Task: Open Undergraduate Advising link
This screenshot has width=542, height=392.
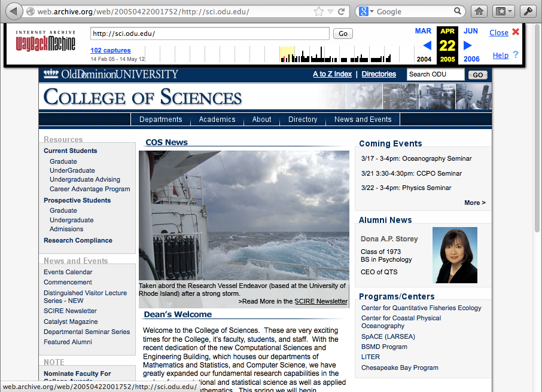Action: pyautogui.click(x=85, y=180)
